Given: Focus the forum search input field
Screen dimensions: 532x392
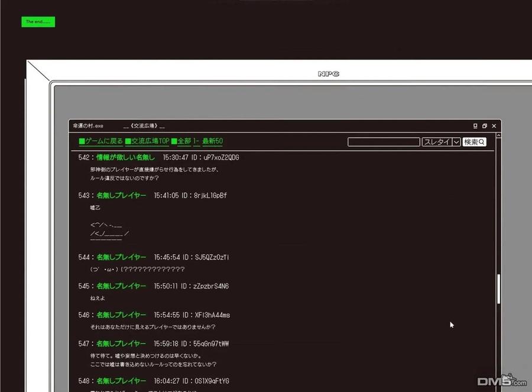Looking at the screenshot, I should pos(384,142).
